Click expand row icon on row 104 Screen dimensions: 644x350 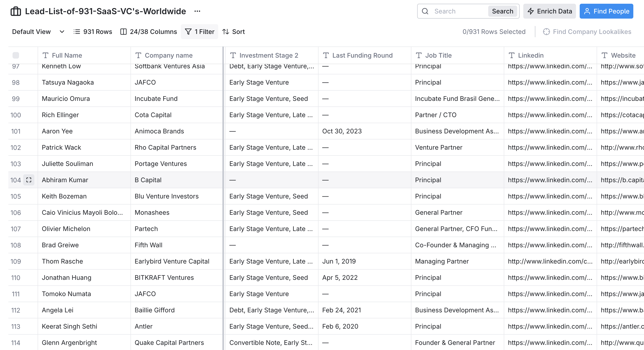pyautogui.click(x=29, y=180)
